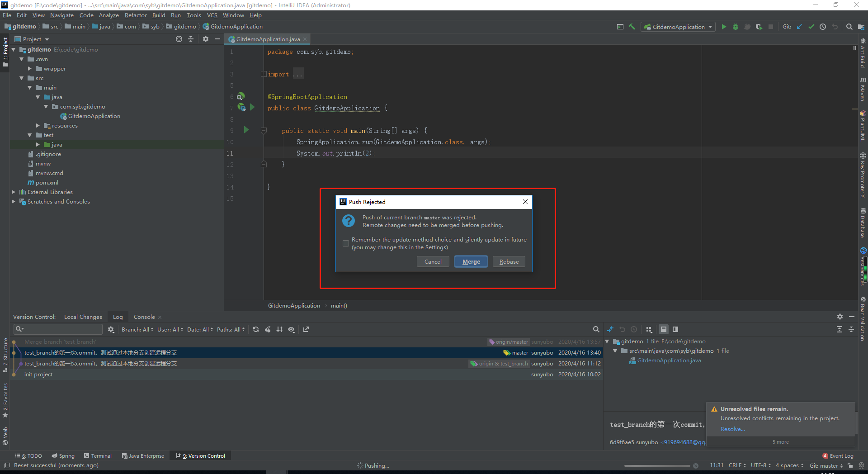Click the Cherry-pick icon in log toolbar

tap(268, 329)
